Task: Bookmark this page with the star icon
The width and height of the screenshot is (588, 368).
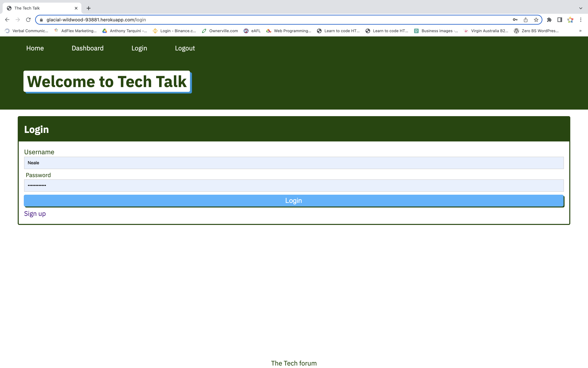Action: coord(536,20)
